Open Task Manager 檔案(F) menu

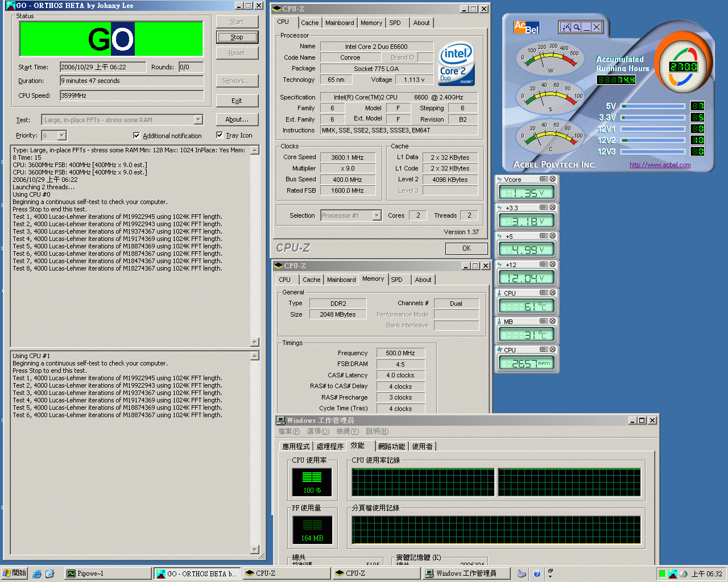289,431
